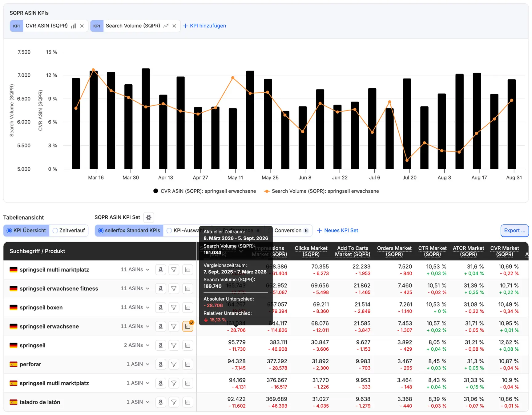Sort by CVR Market (SQPR) column
This screenshot has height=415, width=532.
point(504,251)
